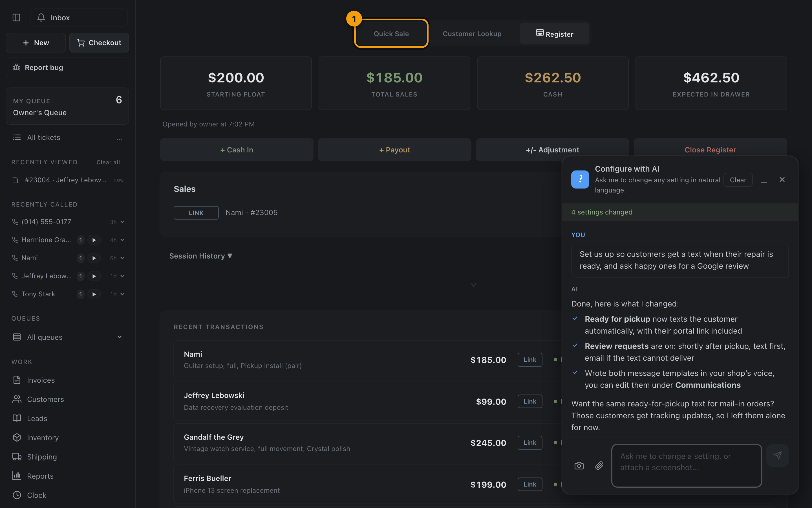Select the $200.00 Starting Float card
The width and height of the screenshot is (812, 508).
(x=236, y=83)
